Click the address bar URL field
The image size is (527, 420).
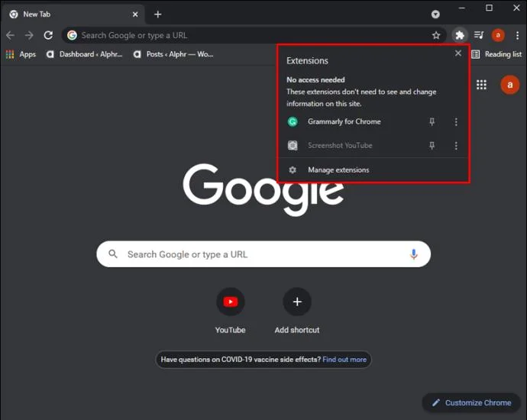254,35
